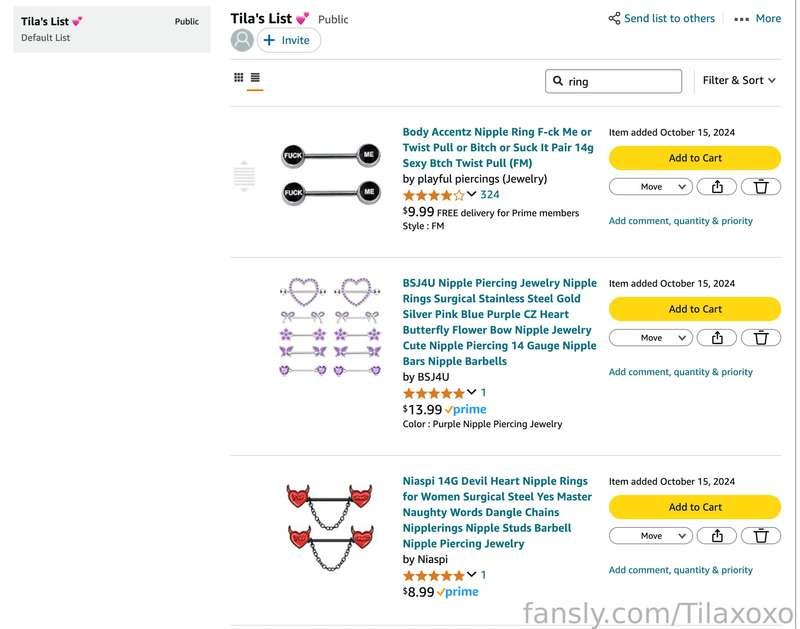800x629 pixels.
Task: Click Send list to others
Action: point(662,19)
